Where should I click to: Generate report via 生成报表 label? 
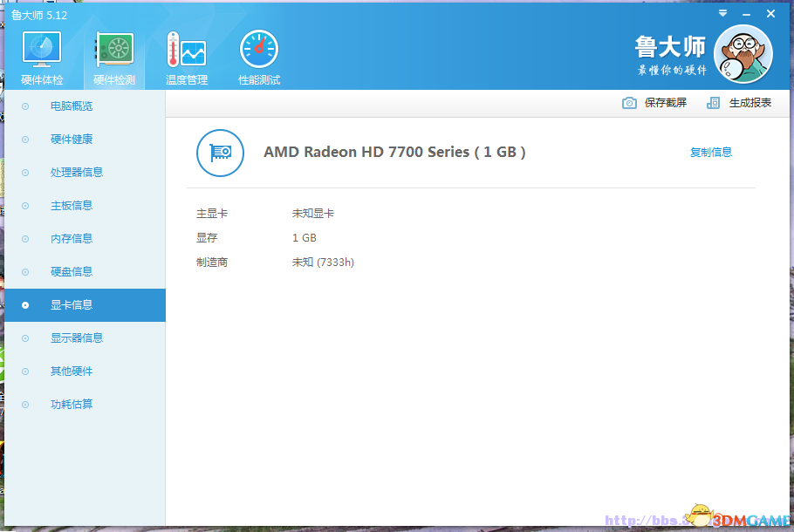pyautogui.click(x=750, y=103)
